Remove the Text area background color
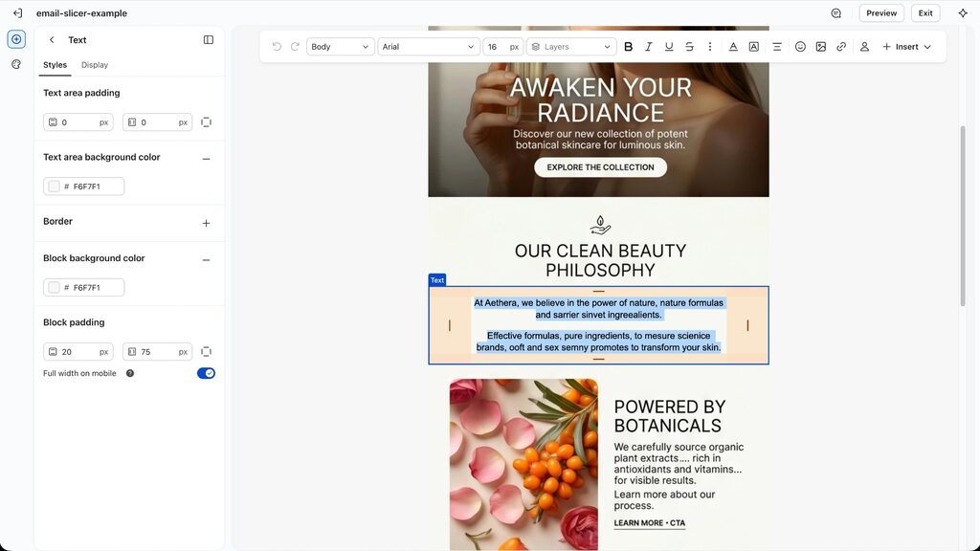The image size is (980, 551). pyautogui.click(x=207, y=159)
